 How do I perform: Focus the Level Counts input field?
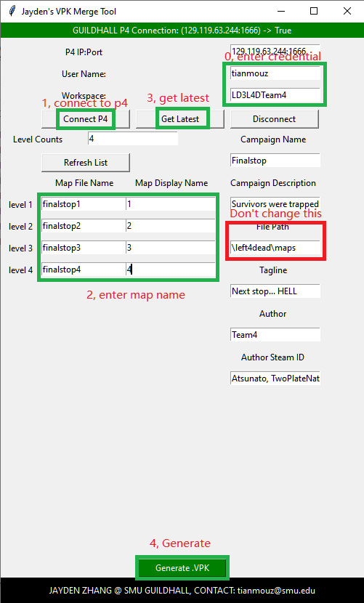coord(133,139)
